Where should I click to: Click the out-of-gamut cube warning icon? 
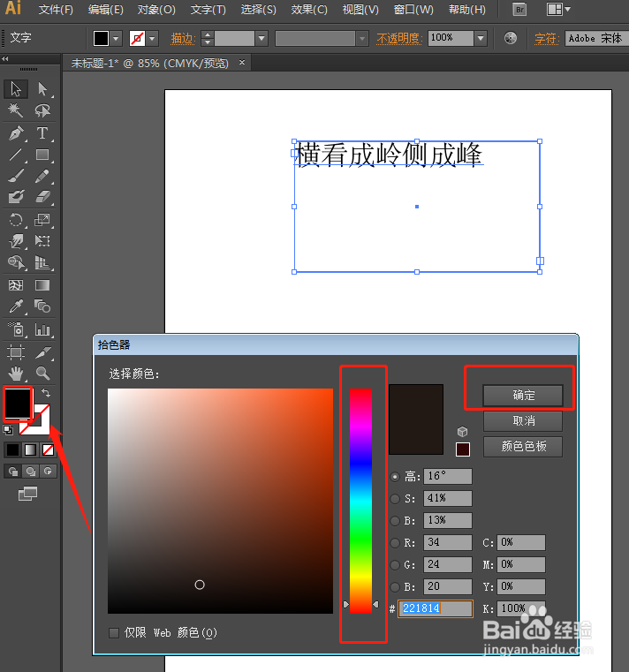click(x=462, y=431)
